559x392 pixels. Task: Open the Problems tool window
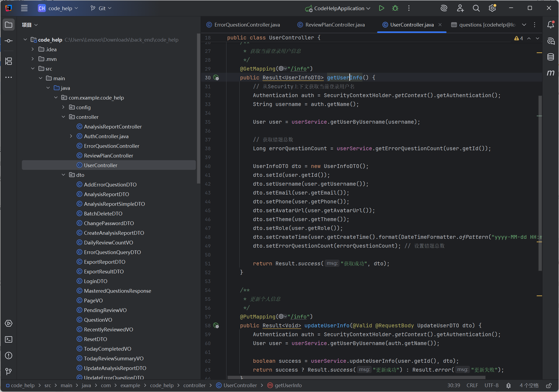tap(8, 355)
